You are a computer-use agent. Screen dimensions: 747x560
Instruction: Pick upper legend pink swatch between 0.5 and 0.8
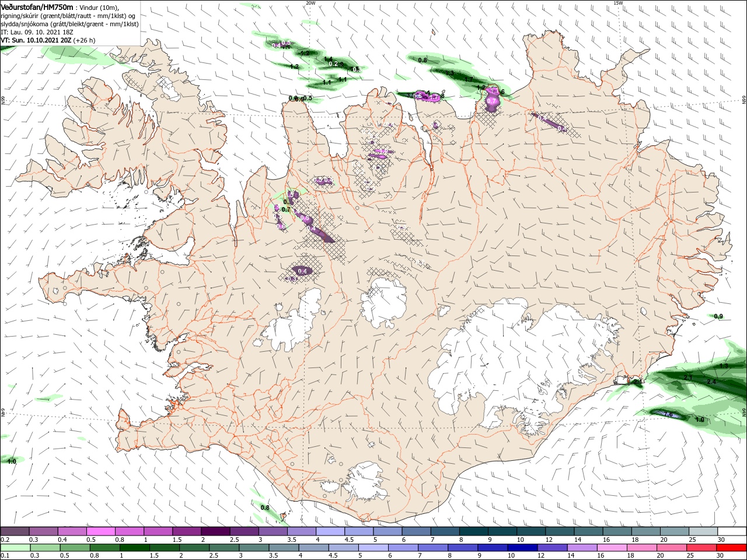coord(100,531)
